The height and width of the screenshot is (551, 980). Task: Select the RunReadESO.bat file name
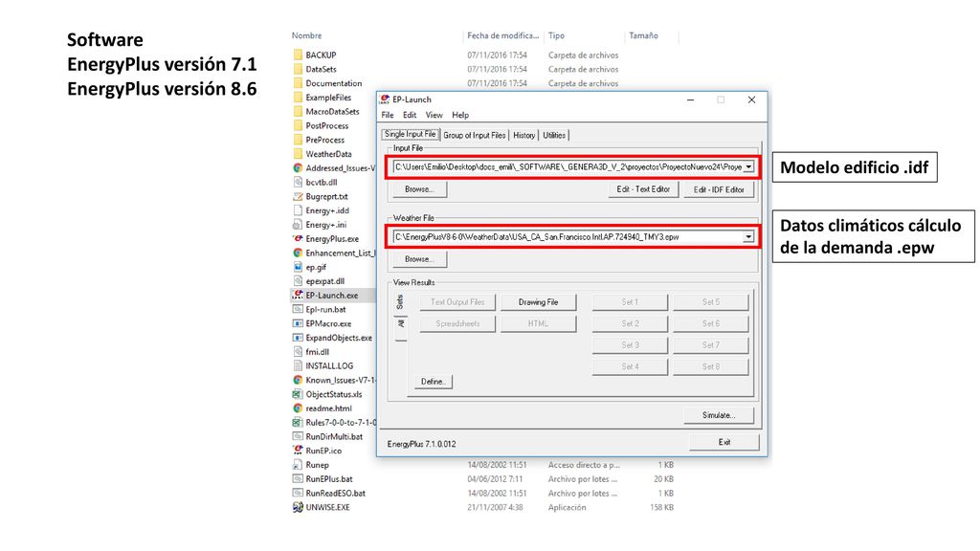coord(336,494)
